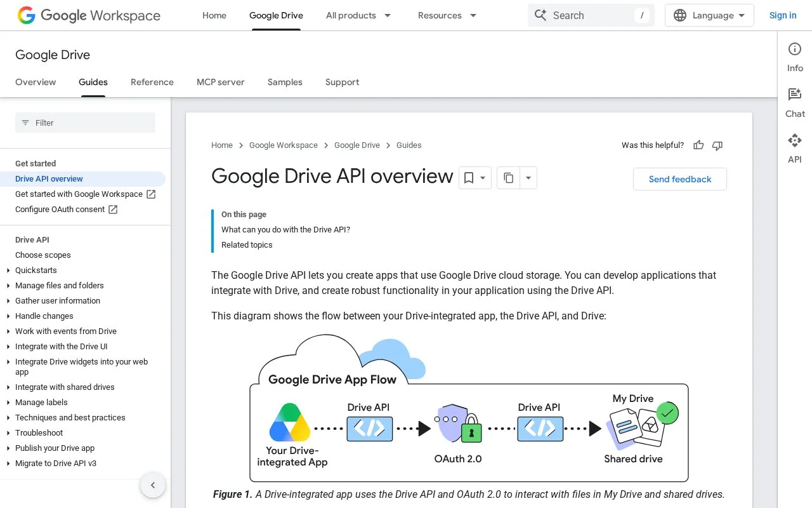Expand Integrate with shared drives
812x508 pixels.
click(x=8, y=387)
